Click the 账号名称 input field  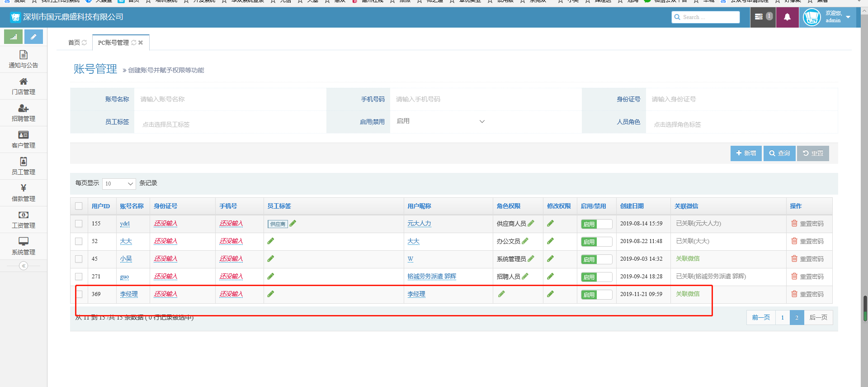[230, 99]
